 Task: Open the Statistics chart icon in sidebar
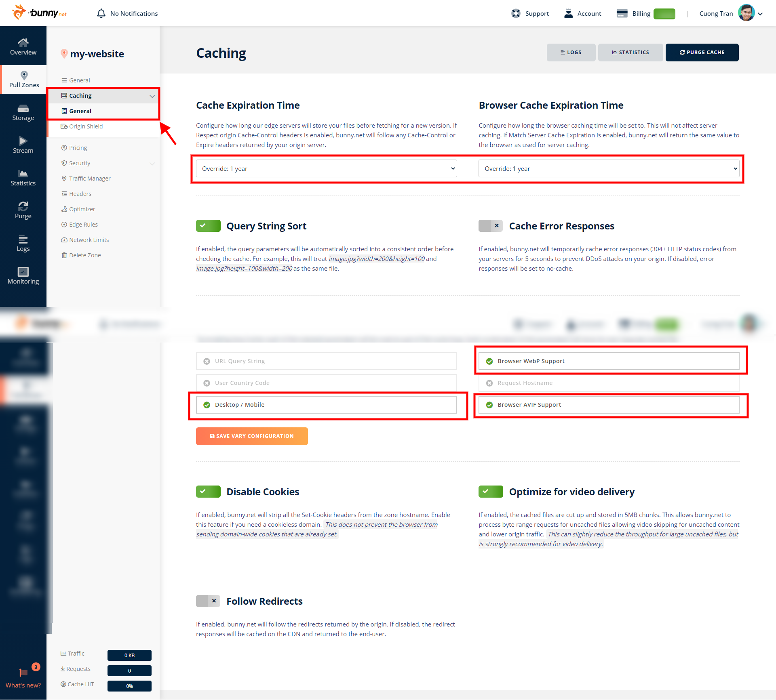click(x=23, y=174)
